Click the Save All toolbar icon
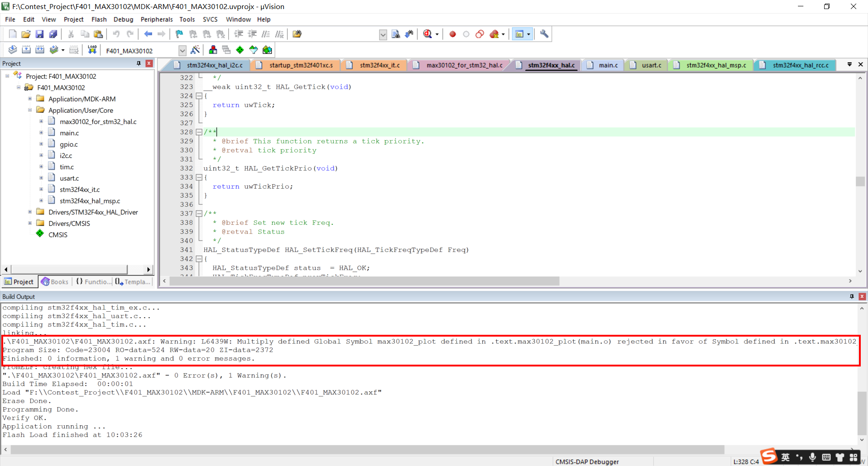This screenshot has width=868, height=466. [x=53, y=34]
